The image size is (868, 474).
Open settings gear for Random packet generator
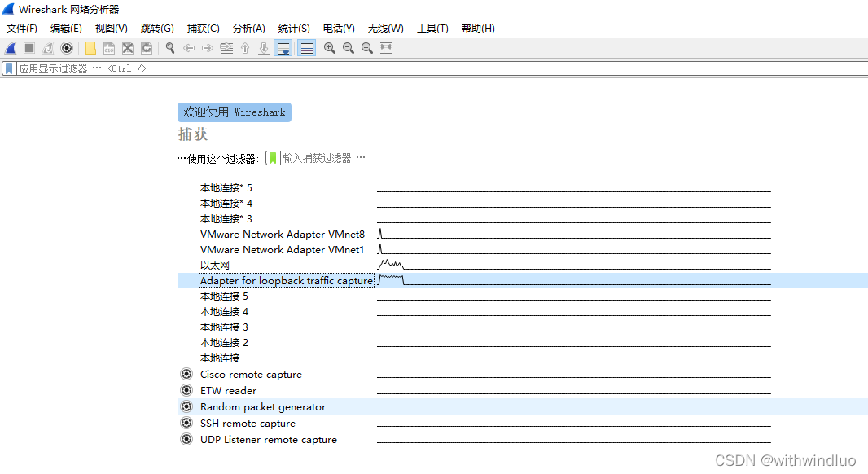click(186, 406)
